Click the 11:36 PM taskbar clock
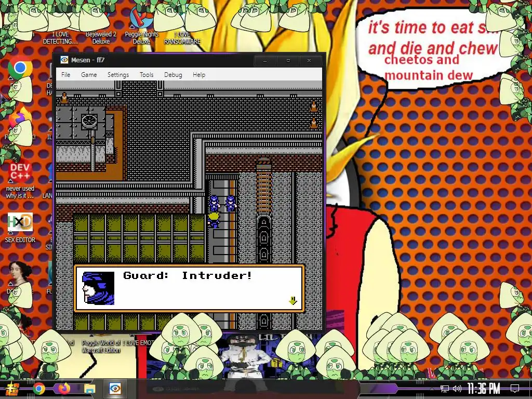This screenshot has width=532, height=399. coord(484,389)
